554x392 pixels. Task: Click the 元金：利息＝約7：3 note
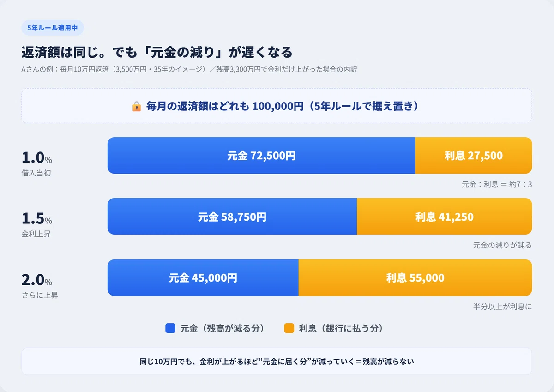[x=497, y=184]
